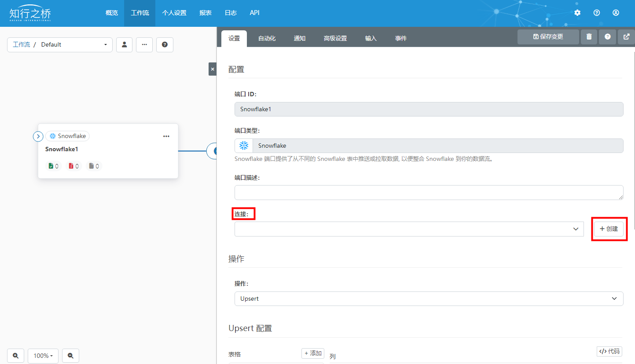Click zoom out magnifier on canvas
Viewport: 635px width, 364px height.
70,356
